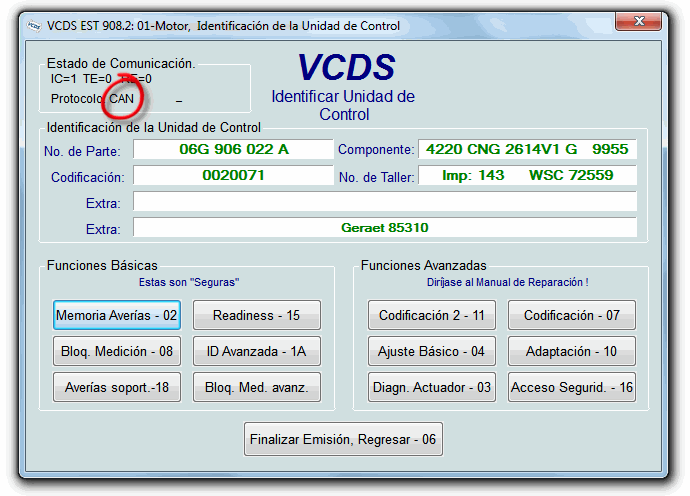Click the No. de Taller field
The width and height of the screenshot is (690, 496).
(x=527, y=176)
